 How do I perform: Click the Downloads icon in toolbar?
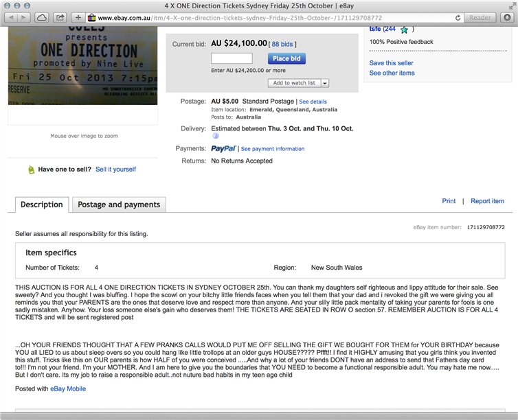coord(506,17)
